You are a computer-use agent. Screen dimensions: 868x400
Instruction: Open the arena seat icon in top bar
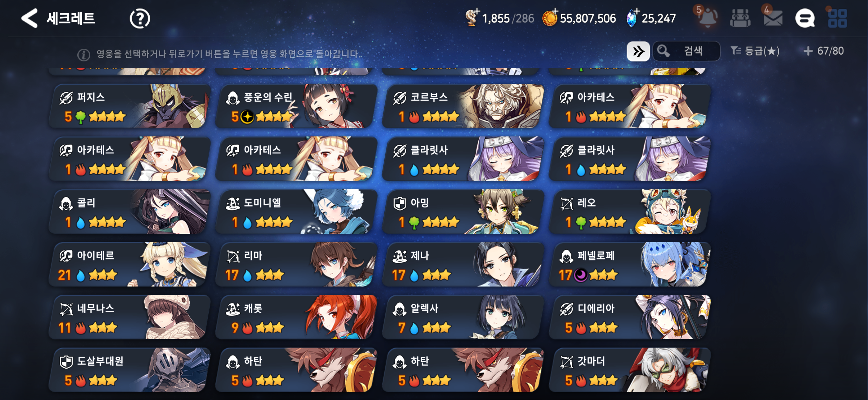(740, 18)
